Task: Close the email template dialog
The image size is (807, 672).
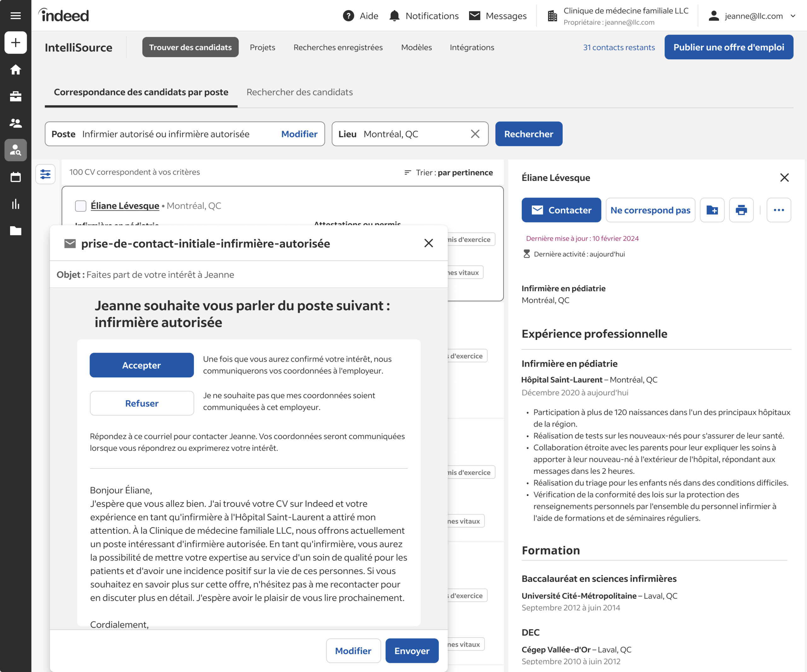Action: pos(428,243)
